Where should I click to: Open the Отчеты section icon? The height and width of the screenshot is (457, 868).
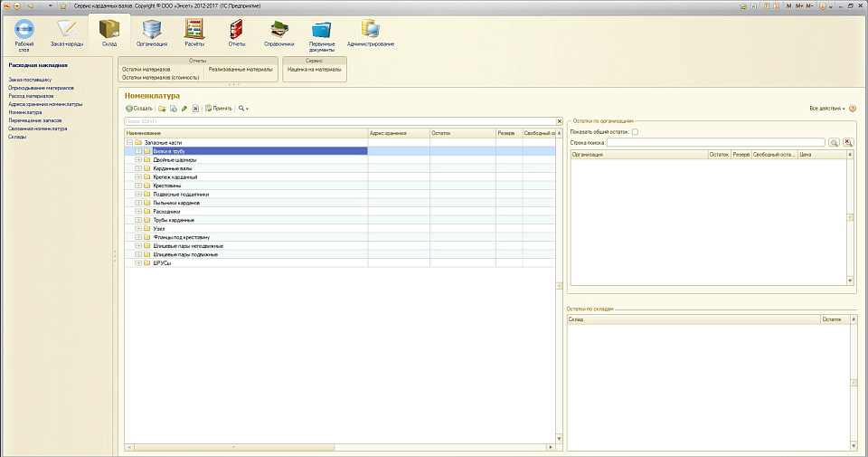(x=237, y=32)
